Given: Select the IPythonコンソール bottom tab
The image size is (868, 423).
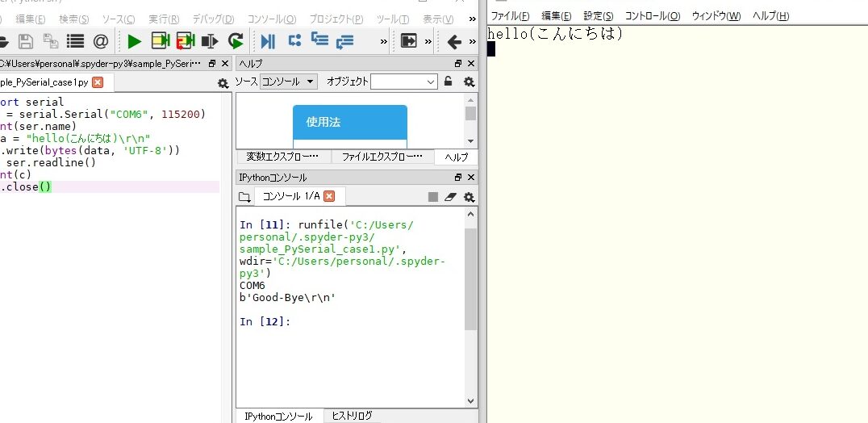Looking at the screenshot, I should 278,417.
